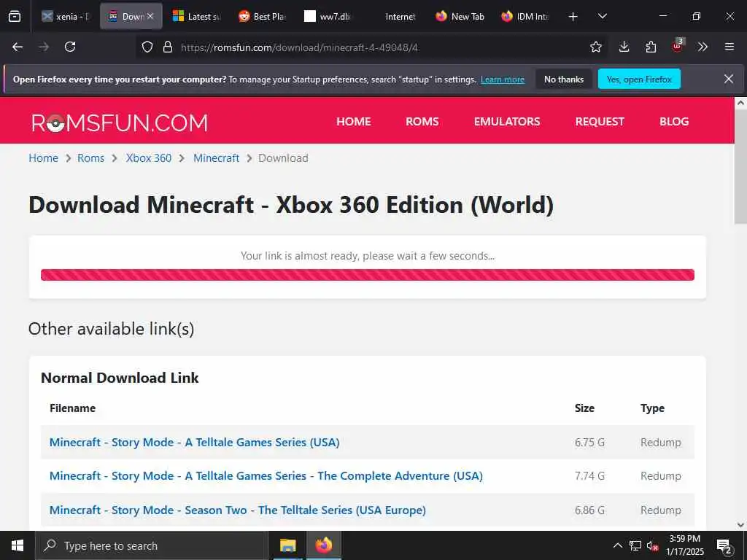Show more tools overflow chevrons
This screenshot has width=747, height=560.
click(703, 47)
